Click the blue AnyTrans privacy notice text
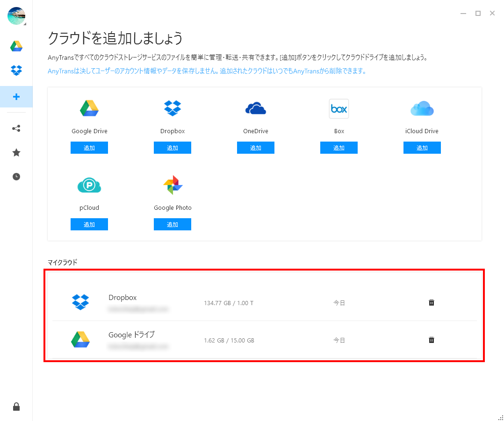The height and width of the screenshot is (421, 504). (207, 71)
